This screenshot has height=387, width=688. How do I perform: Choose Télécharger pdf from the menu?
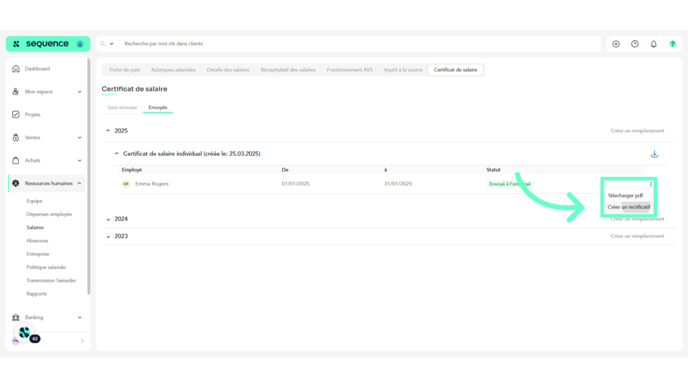pos(625,196)
